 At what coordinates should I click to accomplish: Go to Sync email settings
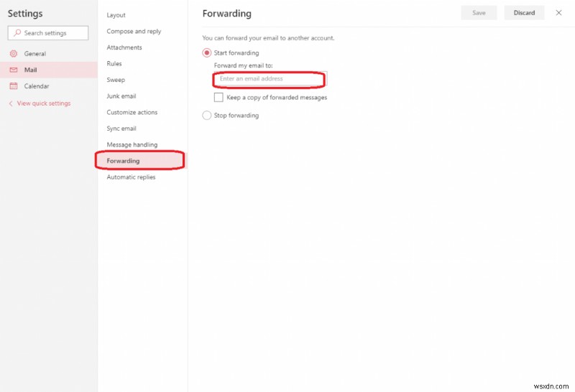click(121, 129)
